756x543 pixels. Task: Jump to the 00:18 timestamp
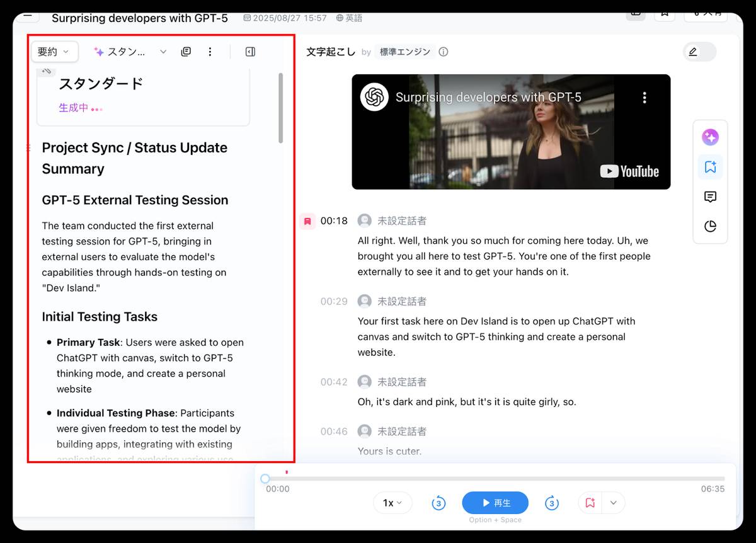334,221
